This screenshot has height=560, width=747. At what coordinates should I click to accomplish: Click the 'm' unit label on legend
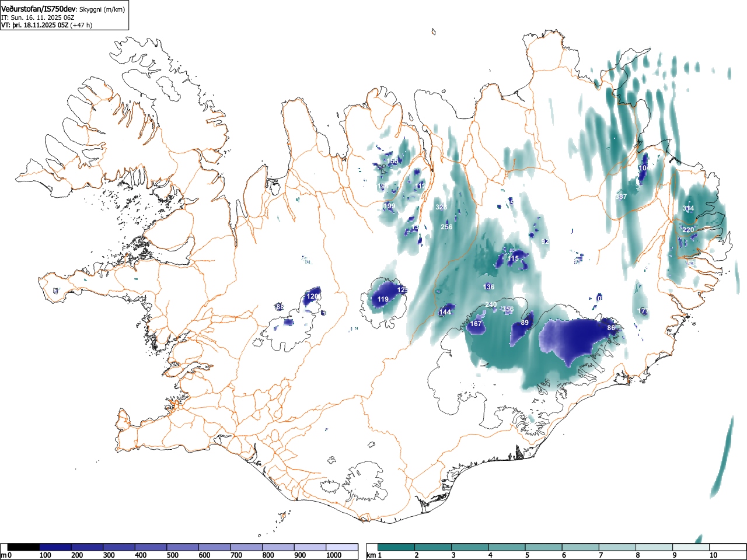[3, 555]
